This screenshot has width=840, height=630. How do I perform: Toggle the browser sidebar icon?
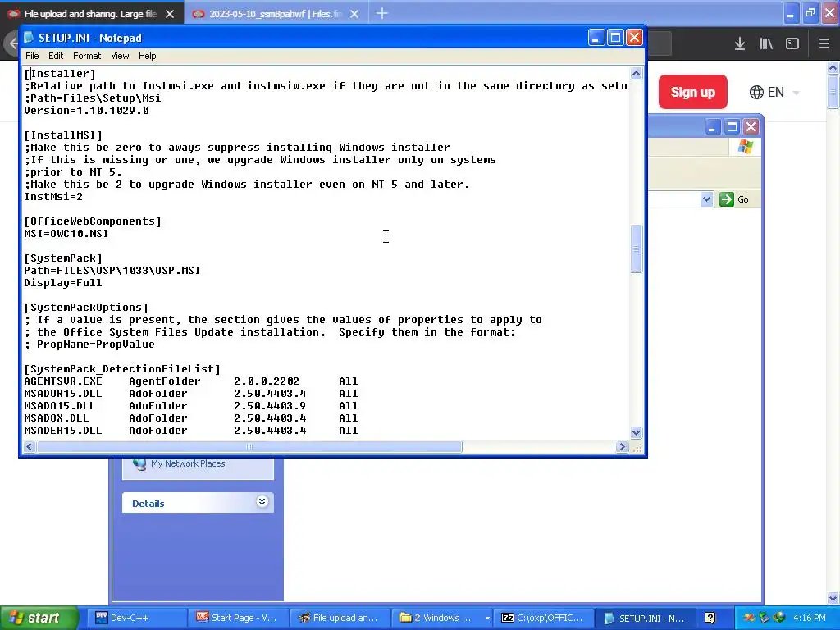pos(792,44)
